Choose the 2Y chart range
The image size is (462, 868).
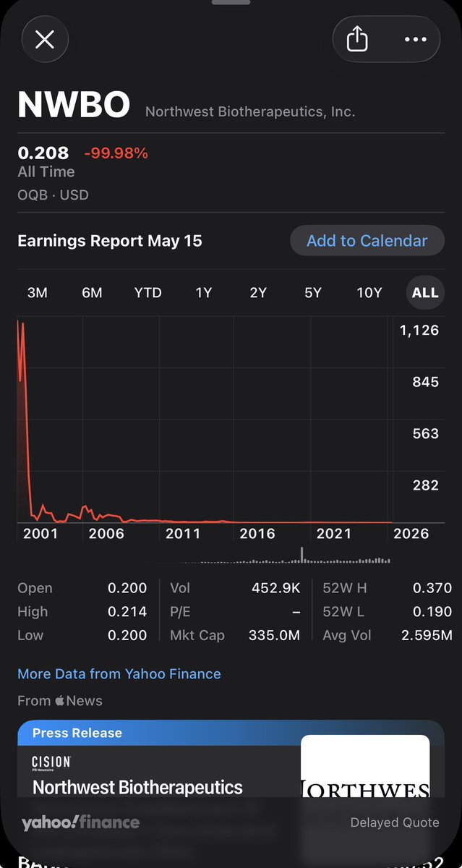click(x=258, y=292)
